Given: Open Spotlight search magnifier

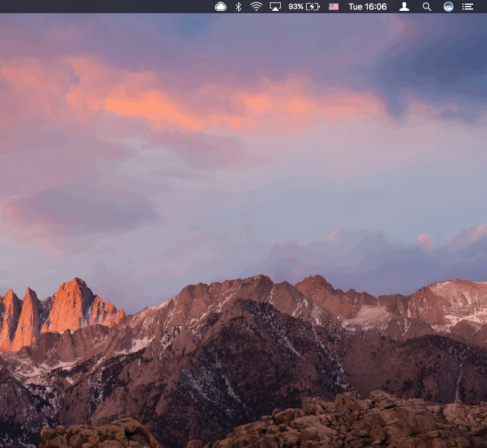Looking at the screenshot, I should coord(427,7).
